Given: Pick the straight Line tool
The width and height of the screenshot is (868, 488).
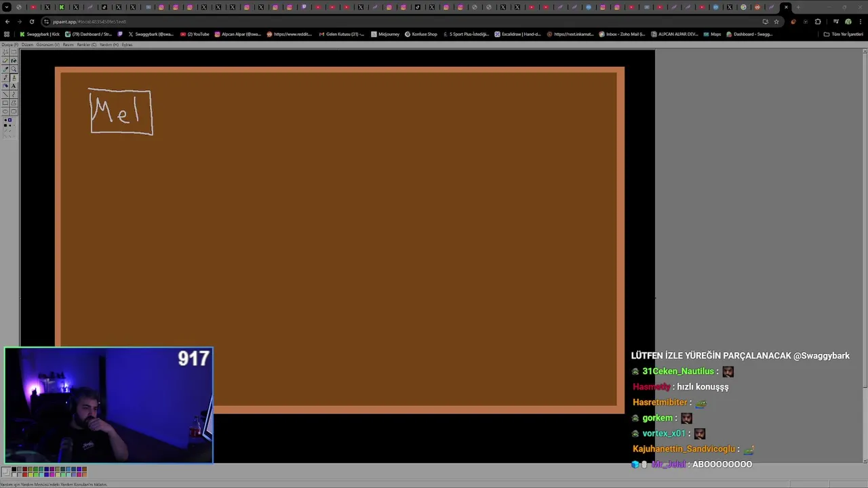Looking at the screenshot, I should pyautogui.click(x=5, y=94).
